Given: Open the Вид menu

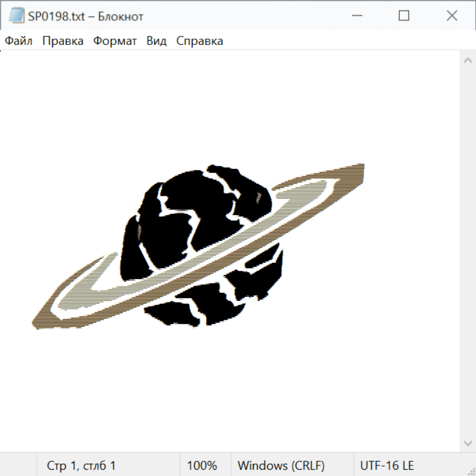Looking at the screenshot, I should (156, 41).
